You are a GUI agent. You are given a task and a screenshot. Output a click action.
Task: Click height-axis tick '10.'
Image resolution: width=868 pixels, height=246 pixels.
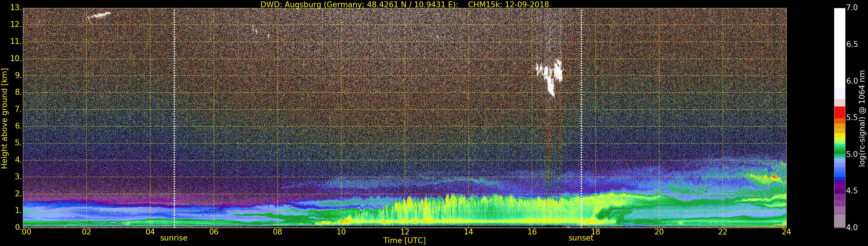click(16, 59)
